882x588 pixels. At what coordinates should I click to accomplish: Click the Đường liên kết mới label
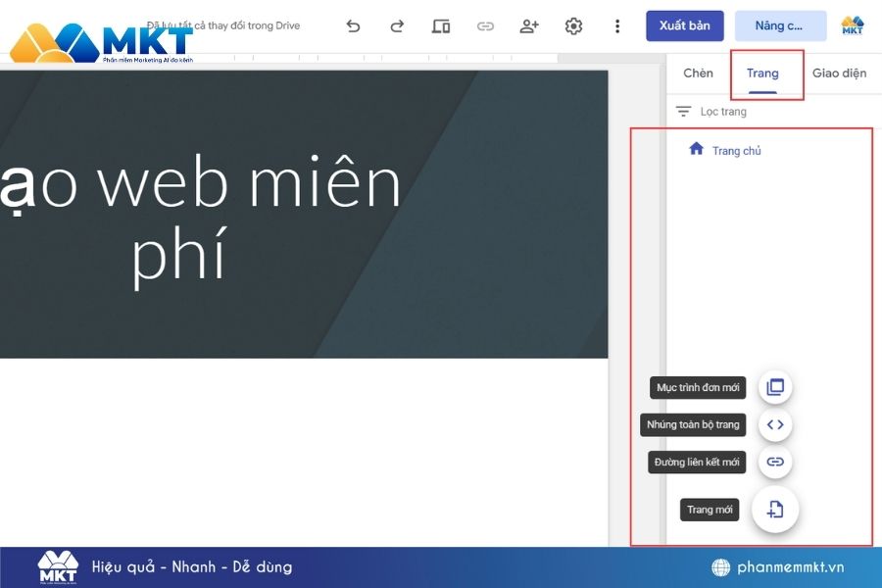pyautogui.click(x=697, y=462)
